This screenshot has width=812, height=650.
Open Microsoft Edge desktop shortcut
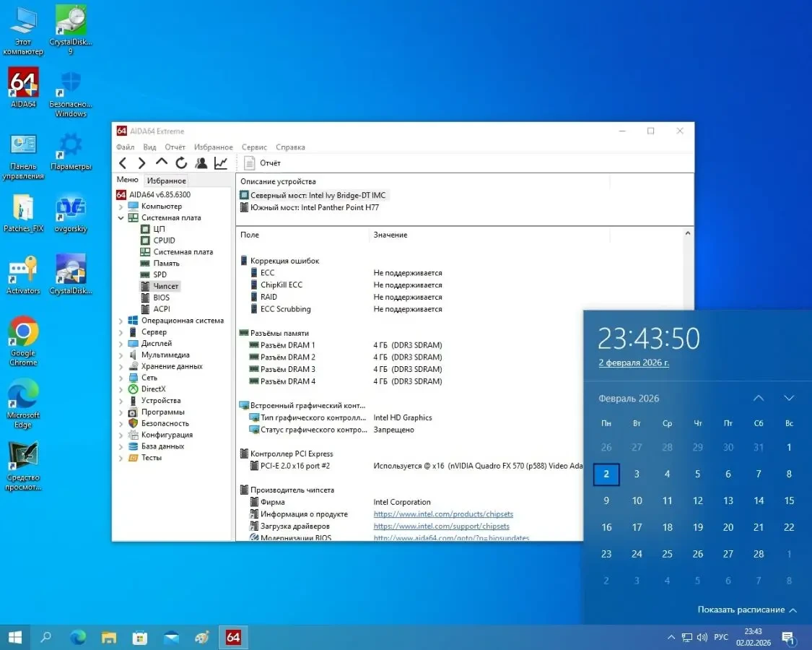tap(23, 403)
